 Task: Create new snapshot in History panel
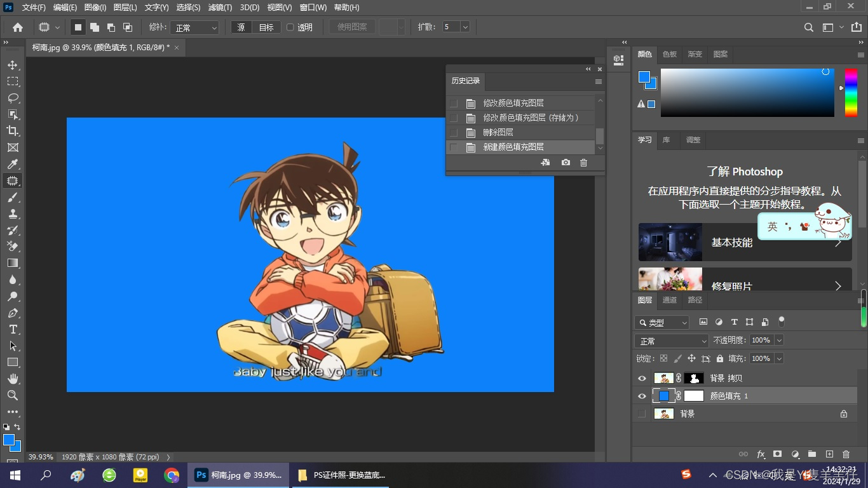(566, 163)
